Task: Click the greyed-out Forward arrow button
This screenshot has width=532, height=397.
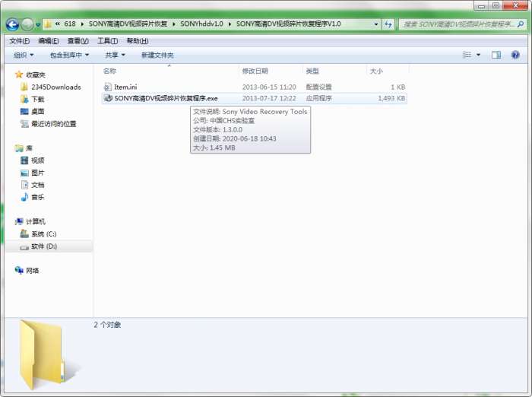Action: point(27,24)
